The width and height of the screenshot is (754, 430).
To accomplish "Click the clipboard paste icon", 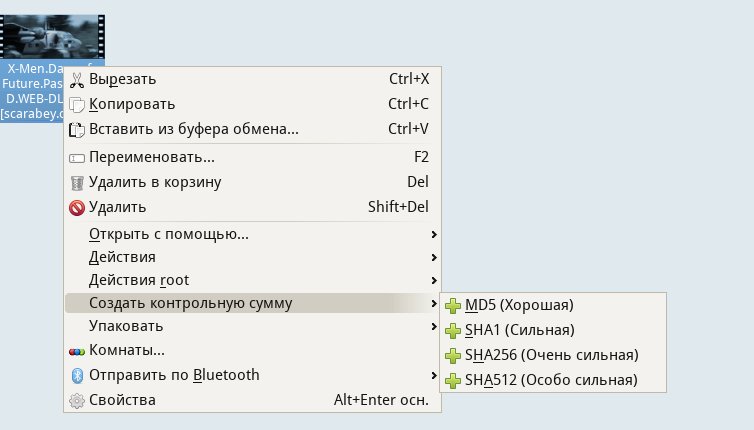I will 77,128.
